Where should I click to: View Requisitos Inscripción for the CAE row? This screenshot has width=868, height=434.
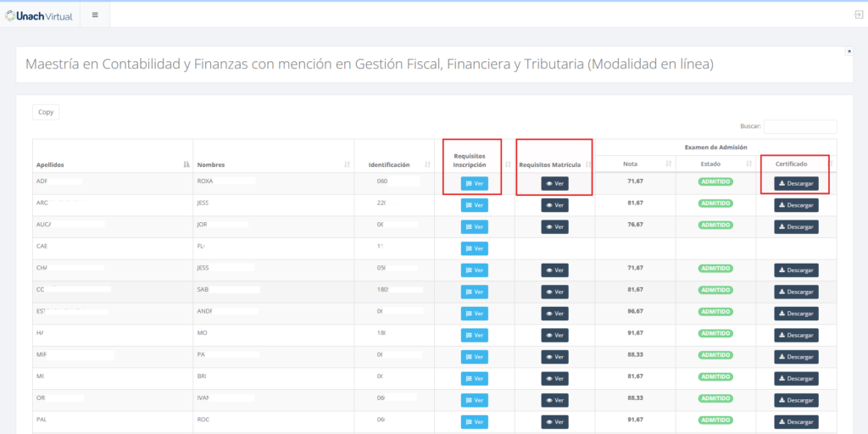(x=475, y=248)
